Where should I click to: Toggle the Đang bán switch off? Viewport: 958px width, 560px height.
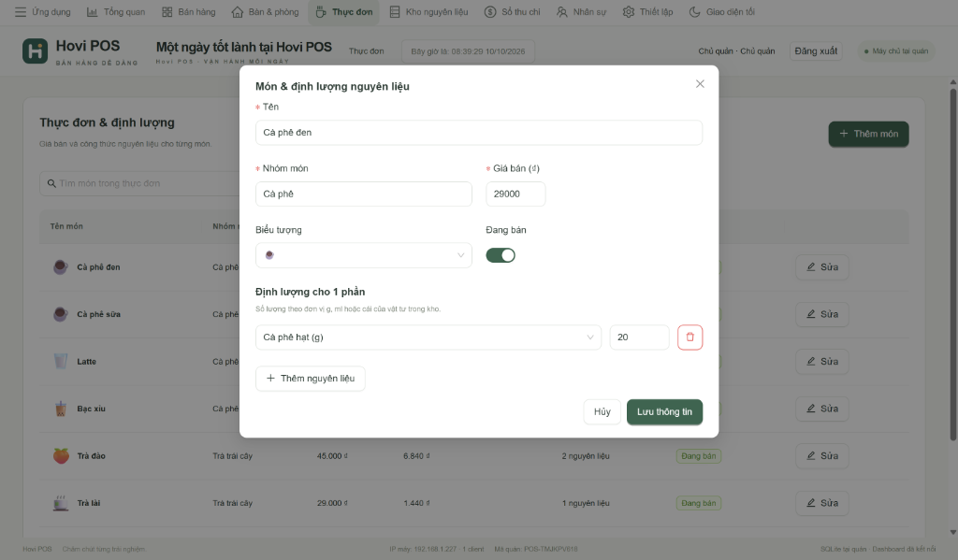[x=501, y=255]
